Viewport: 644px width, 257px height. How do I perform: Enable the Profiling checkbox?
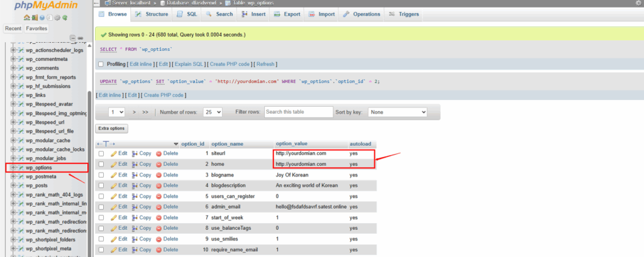pyautogui.click(x=101, y=65)
